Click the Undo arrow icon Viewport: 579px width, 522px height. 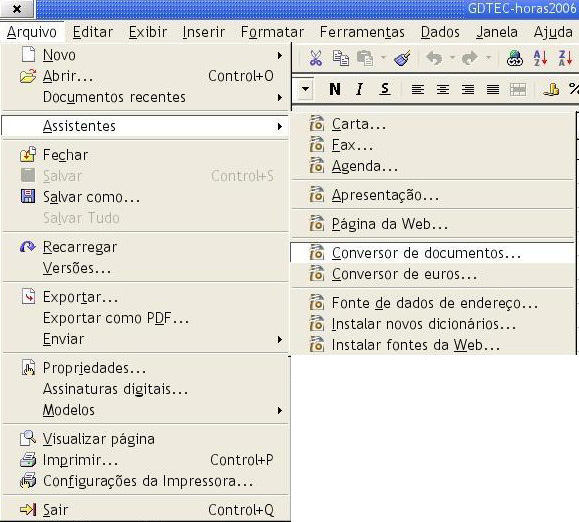tap(434, 58)
